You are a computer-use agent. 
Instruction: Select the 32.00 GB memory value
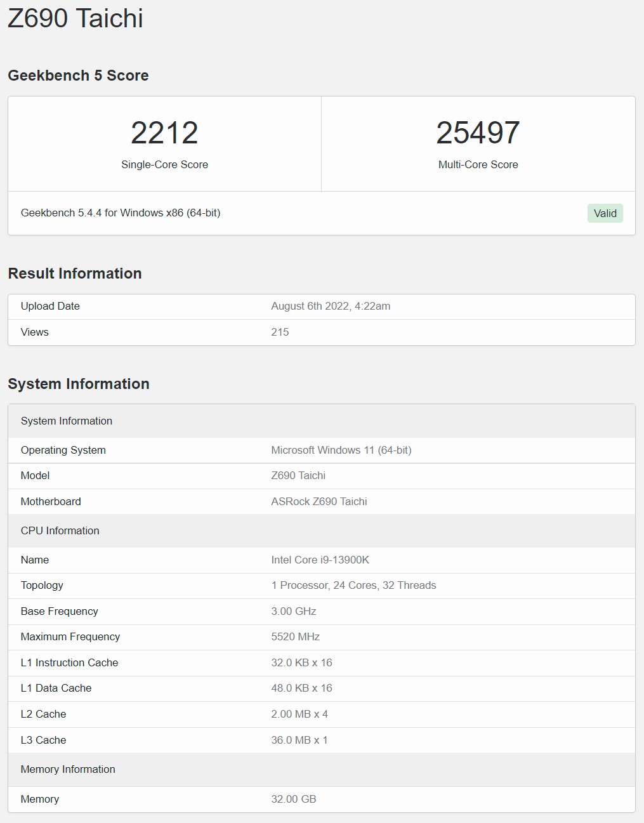(294, 799)
